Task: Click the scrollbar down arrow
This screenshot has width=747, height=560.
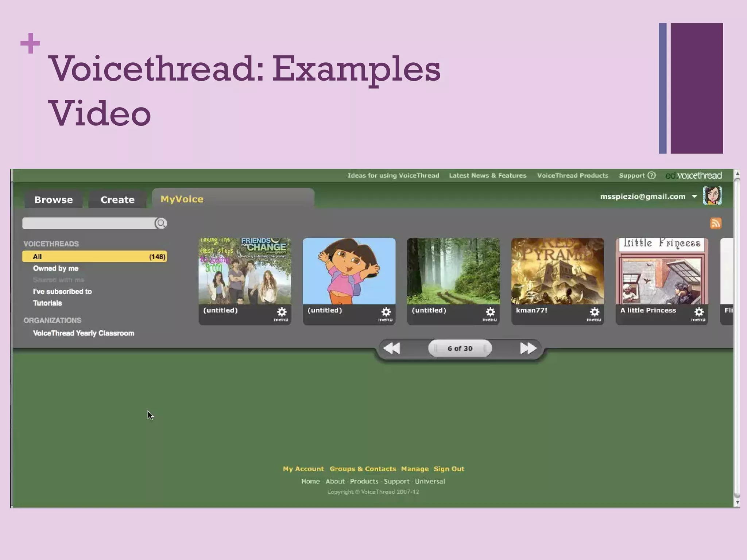Action: pos(737,503)
